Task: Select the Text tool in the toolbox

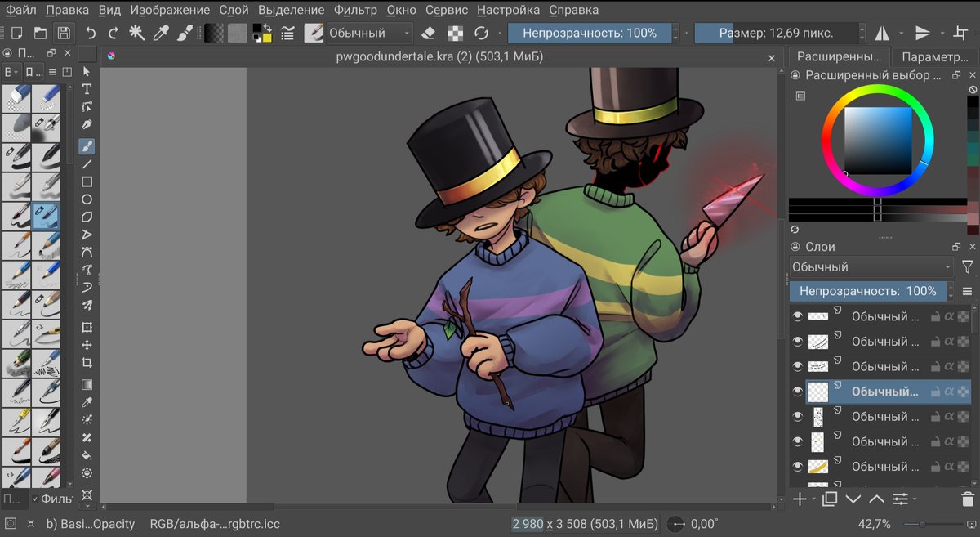Action: (87, 89)
